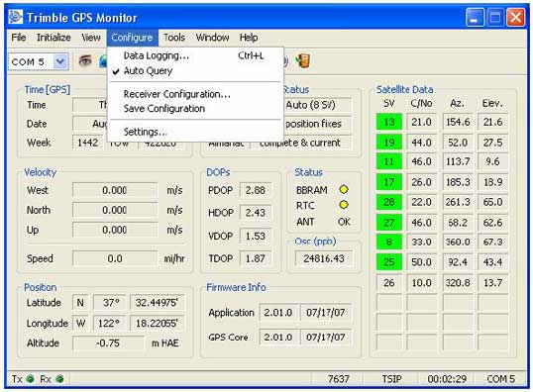Click COM 5 in the status bar
533x392 pixels.
[x=501, y=379]
